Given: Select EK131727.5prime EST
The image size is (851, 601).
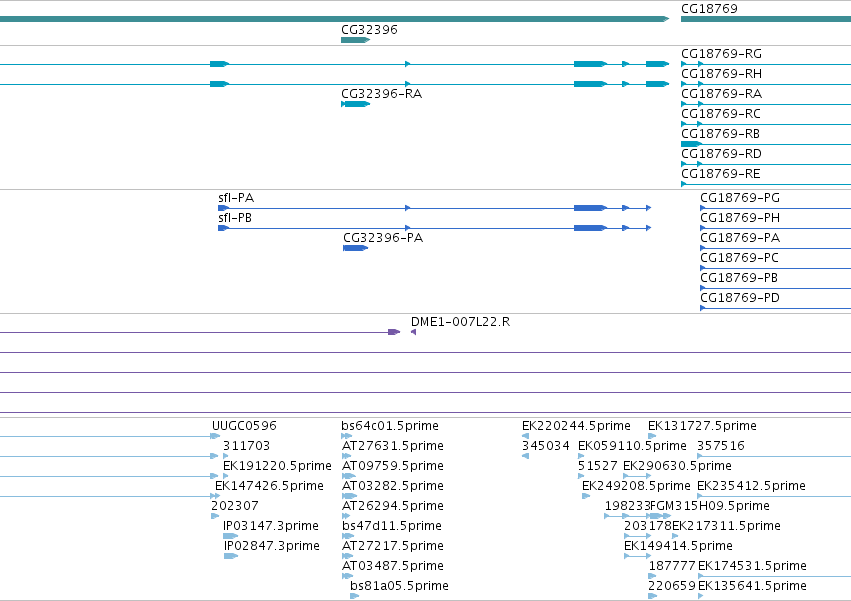Looking at the screenshot, I should 652,436.
